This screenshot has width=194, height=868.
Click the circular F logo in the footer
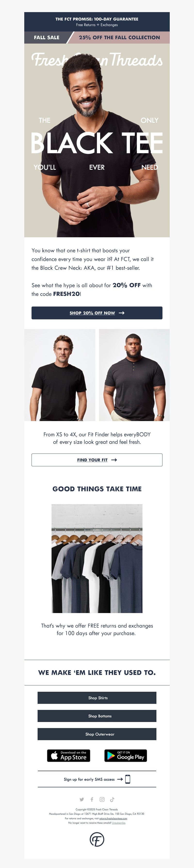(x=97, y=839)
